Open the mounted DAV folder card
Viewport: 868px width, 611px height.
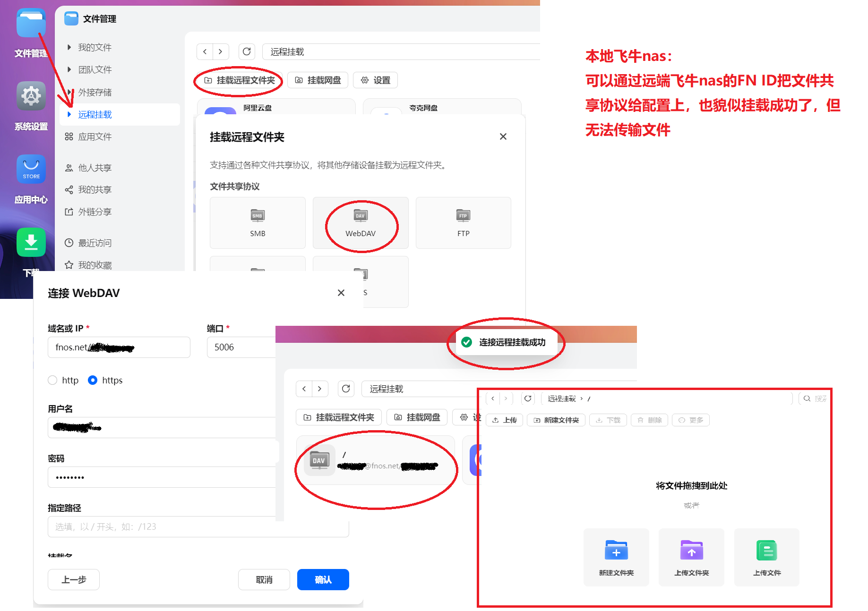point(376,460)
